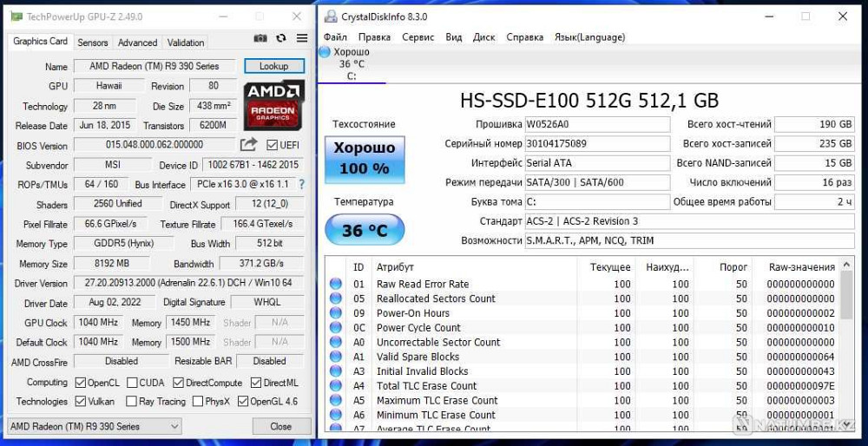Click the GPU-Z screenshot camera icon

point(260,37)
